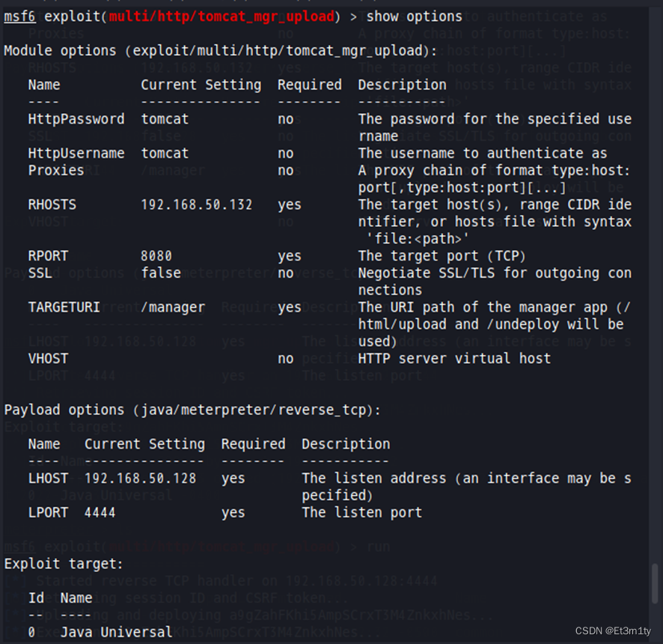Viewport: 663px width, 644px height.
Task: Click the HttpUsername option name
Action: (x=76, y=154)
